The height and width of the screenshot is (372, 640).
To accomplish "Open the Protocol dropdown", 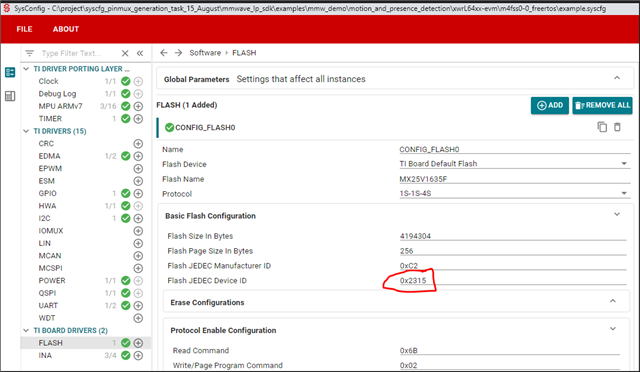I will 514,194.
